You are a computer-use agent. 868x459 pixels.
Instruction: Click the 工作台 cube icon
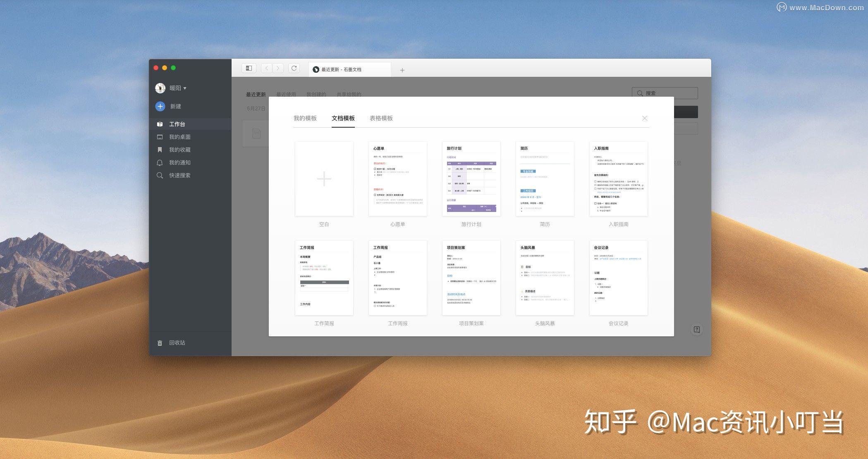[160, 124]
